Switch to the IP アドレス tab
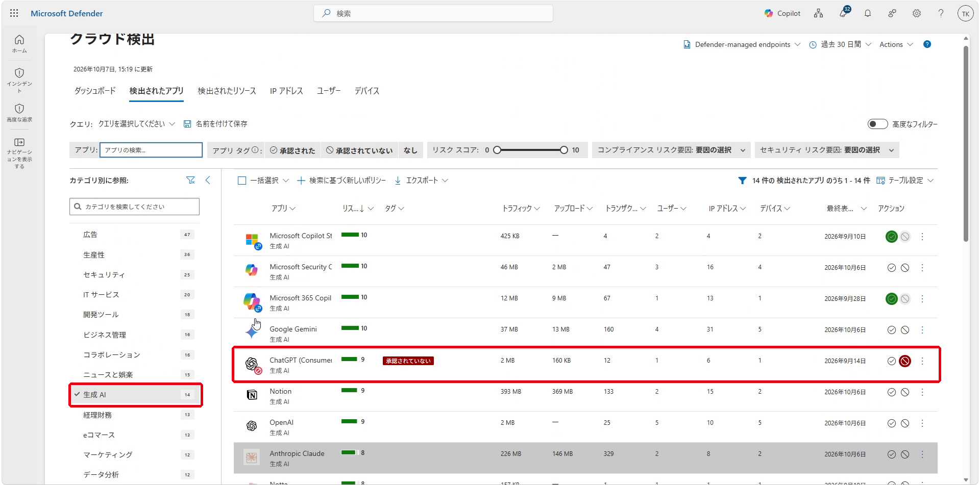Viewport: 980px width, 485px height. click(286, 91)
